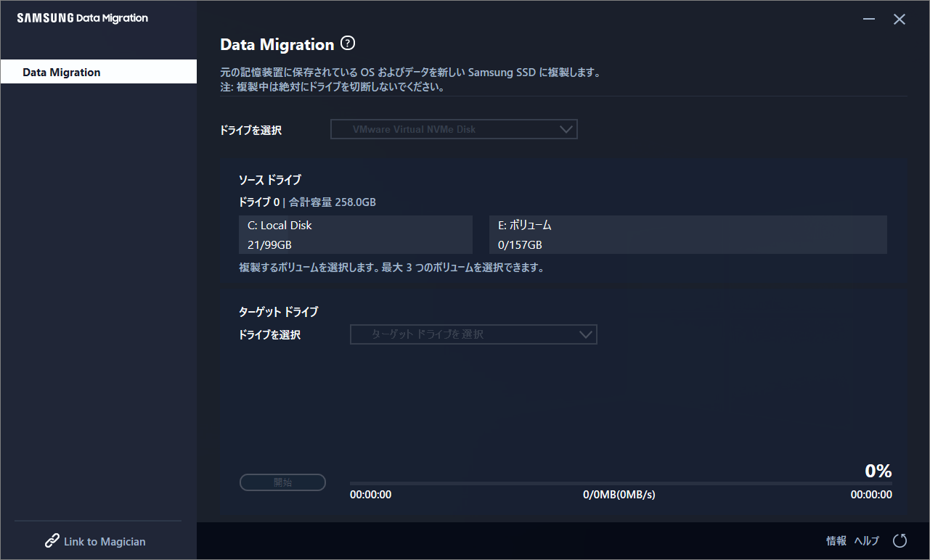Image resolution: width=930 pixels, height=560 pixels.
Task: Click the 情報 link in the footer
Action: point(836,540)
